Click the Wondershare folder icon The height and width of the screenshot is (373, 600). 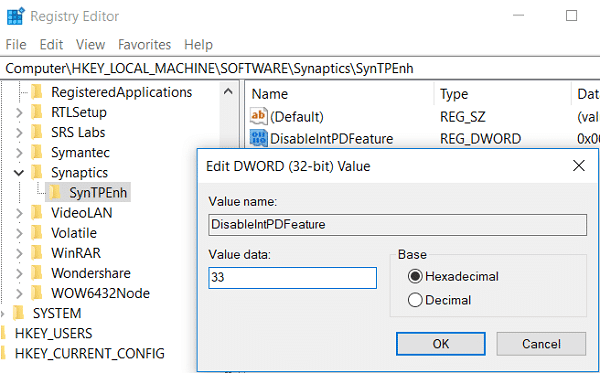tap(37, 273)
